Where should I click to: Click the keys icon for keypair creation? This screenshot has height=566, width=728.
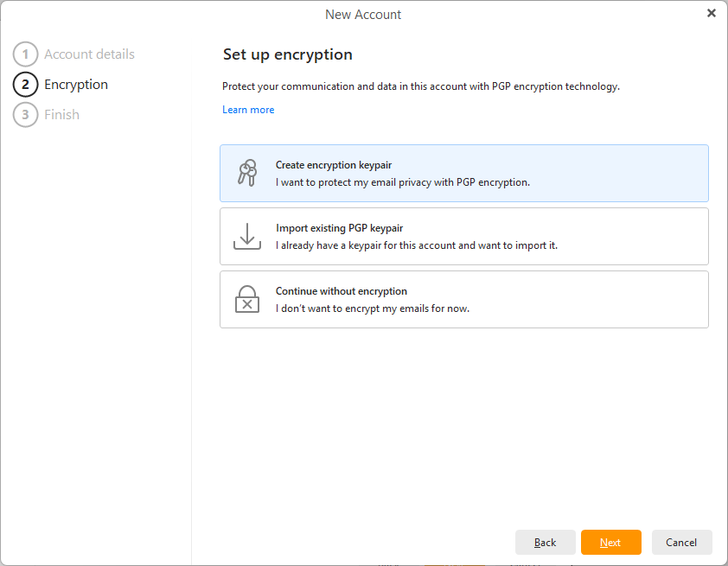point(247,173)
